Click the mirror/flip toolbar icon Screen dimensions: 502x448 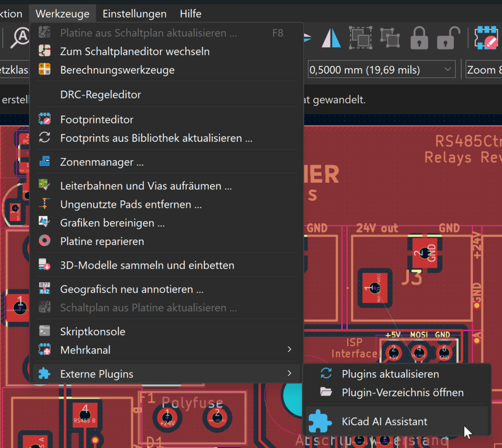[x=331, y=38]
